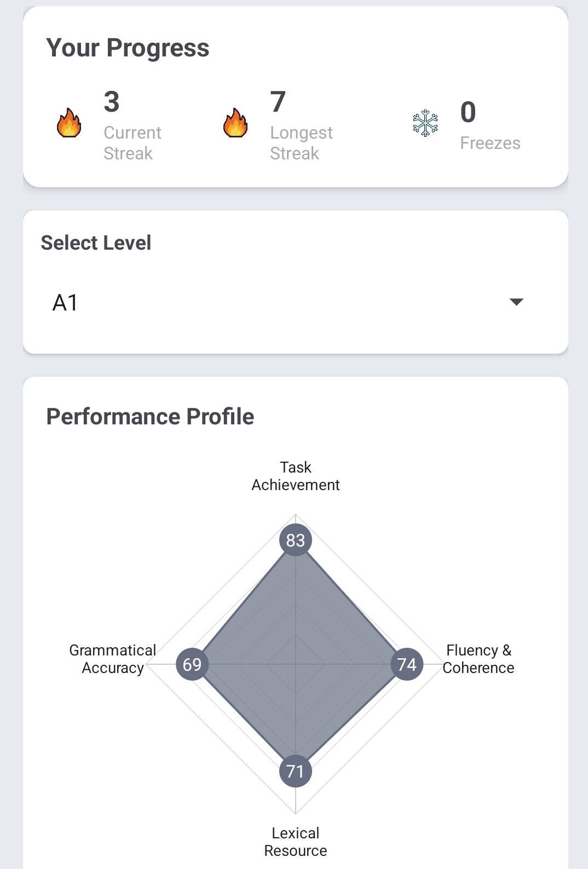Click the Task Achievement score of 83
Screen dimensions: 588x869
[x=296, y=540]
